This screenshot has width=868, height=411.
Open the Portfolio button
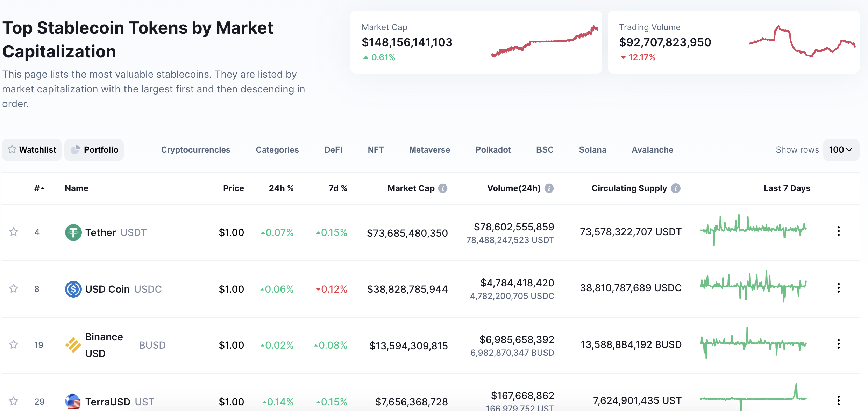tap(94, 150)
